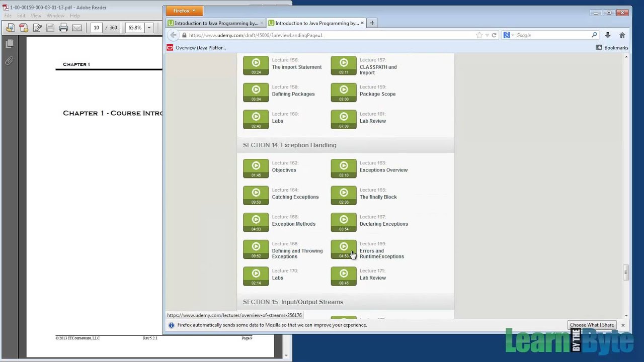Viewport: 644px width, 362px height.
Task: Go to the Firefox home page
Action: tap(622, 35)
